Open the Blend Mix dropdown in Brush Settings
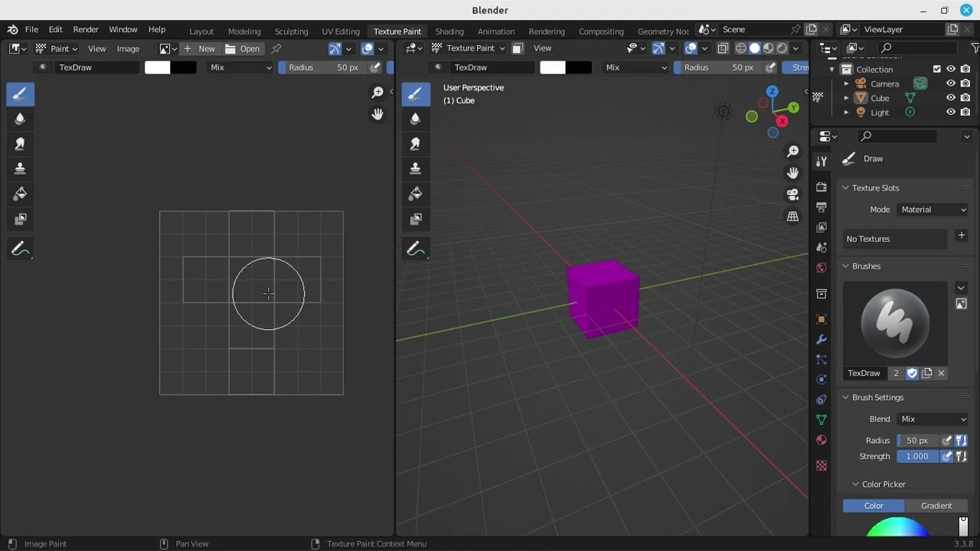The width and height of the screenshot is (980, 551). pos(933,419)
